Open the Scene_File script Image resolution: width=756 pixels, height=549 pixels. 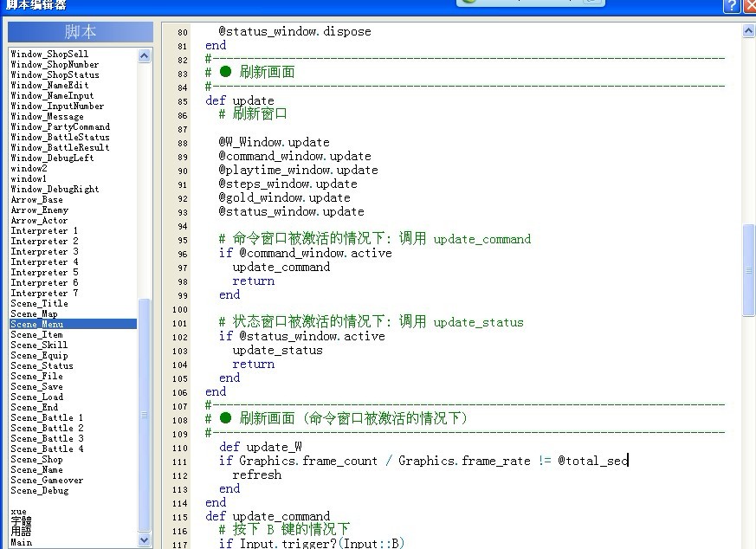(x=36, y=377)
